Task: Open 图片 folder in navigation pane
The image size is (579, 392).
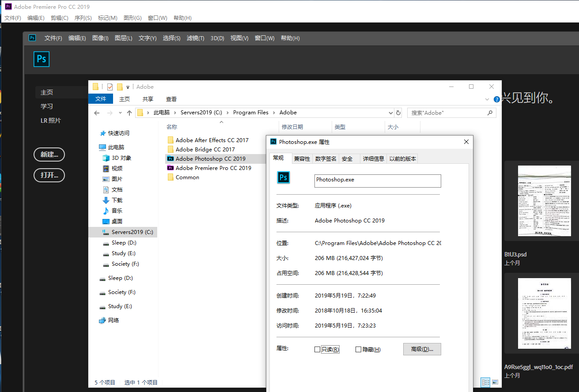Action: 112,179
